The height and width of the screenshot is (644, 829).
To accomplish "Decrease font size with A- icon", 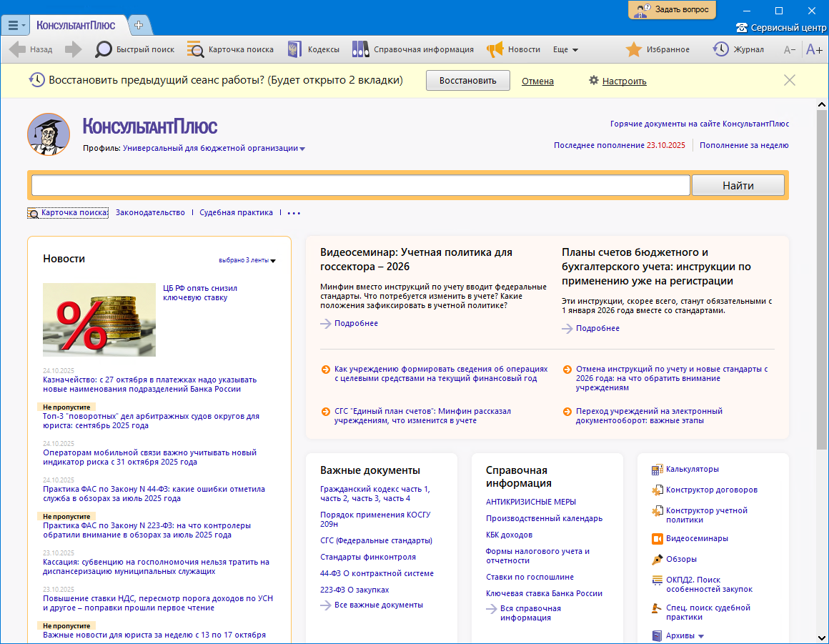I will click(790, 49).
